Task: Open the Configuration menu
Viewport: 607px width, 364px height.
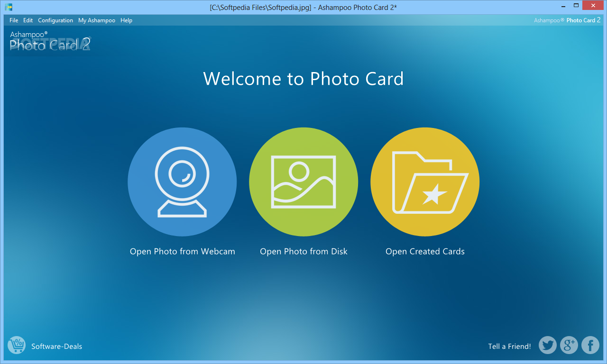Action: click(55, 20)
